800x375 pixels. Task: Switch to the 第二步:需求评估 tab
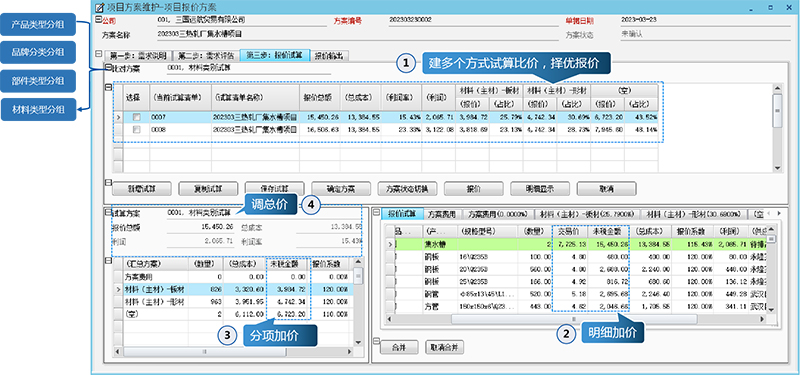point(206,56)
